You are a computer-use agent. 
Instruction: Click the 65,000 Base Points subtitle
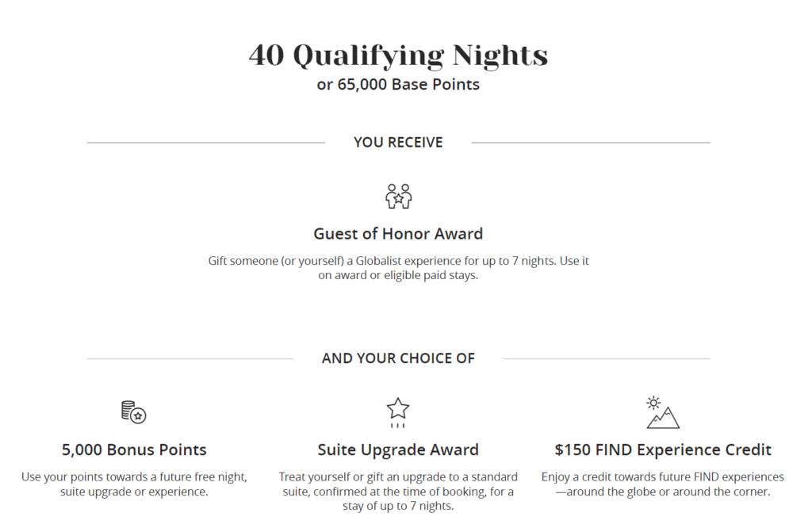398,84
